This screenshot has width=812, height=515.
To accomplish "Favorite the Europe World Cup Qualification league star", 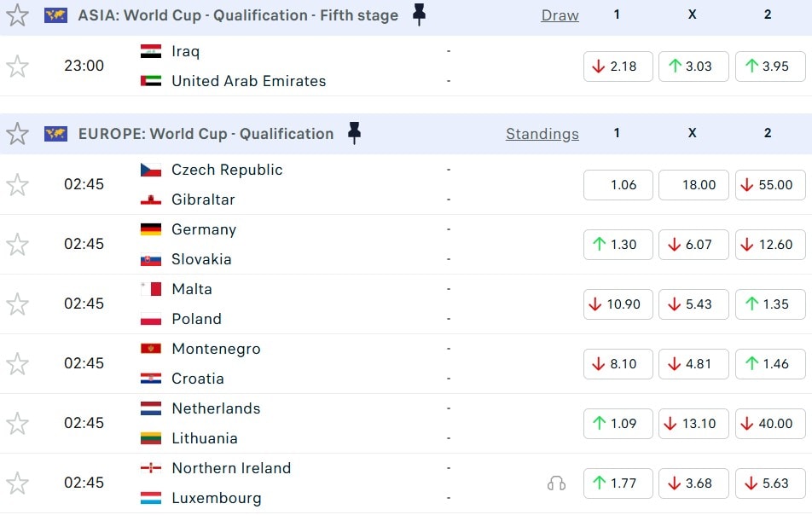I will (18, 134).
